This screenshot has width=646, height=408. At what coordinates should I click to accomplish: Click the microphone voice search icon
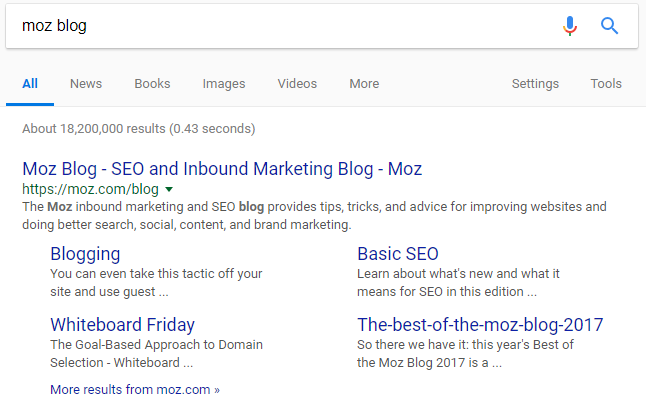tap(570, 26)
